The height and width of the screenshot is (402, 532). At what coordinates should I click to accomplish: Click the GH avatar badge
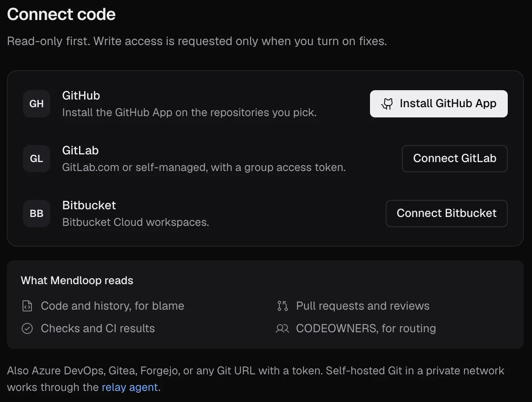point(37,104)
